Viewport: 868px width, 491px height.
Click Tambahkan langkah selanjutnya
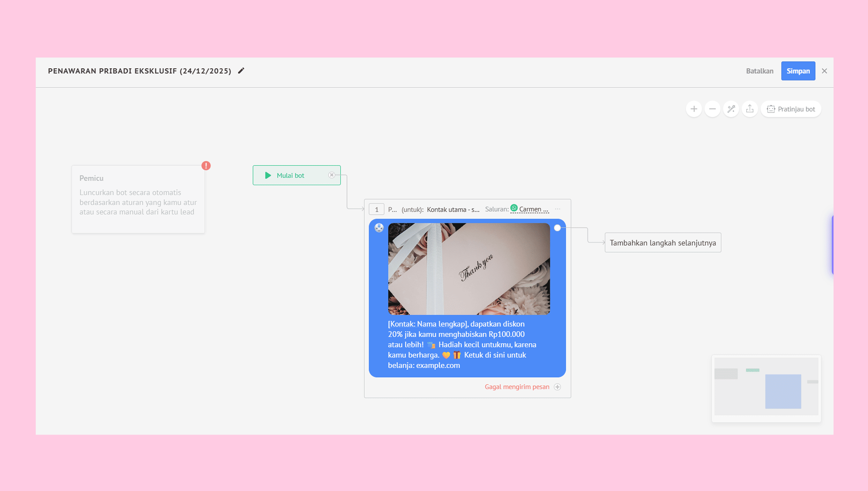click(x=662, y=243)
